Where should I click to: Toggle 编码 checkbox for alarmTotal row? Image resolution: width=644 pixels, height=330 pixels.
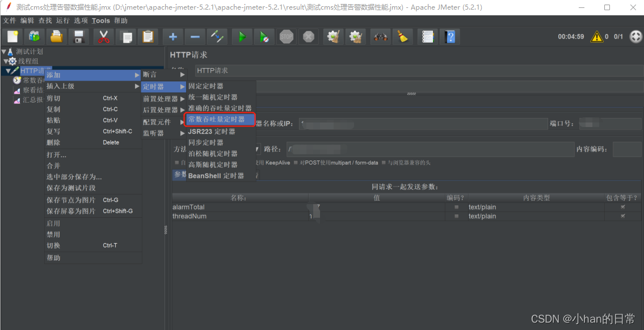456,208
